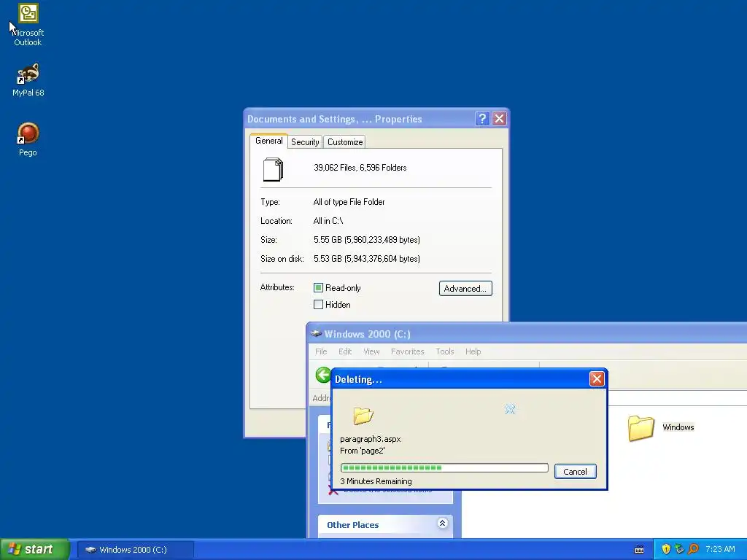
Task: Open the Customize tab
Action: click(345, 142)
